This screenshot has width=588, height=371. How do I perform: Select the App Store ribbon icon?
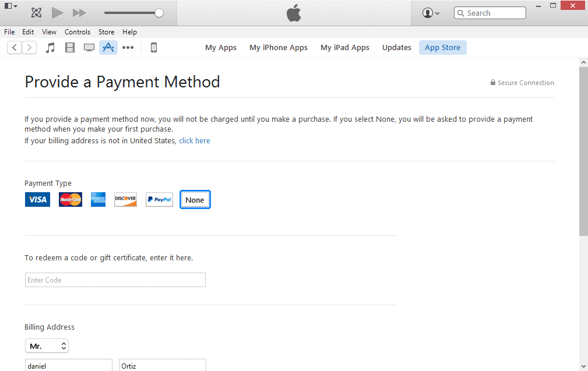coord(108,47)
